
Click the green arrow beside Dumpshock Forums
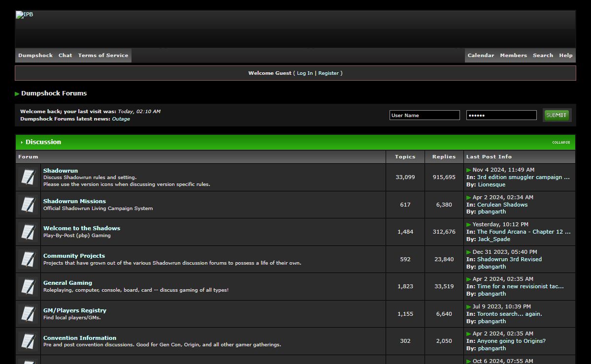(x=17, y=93)
